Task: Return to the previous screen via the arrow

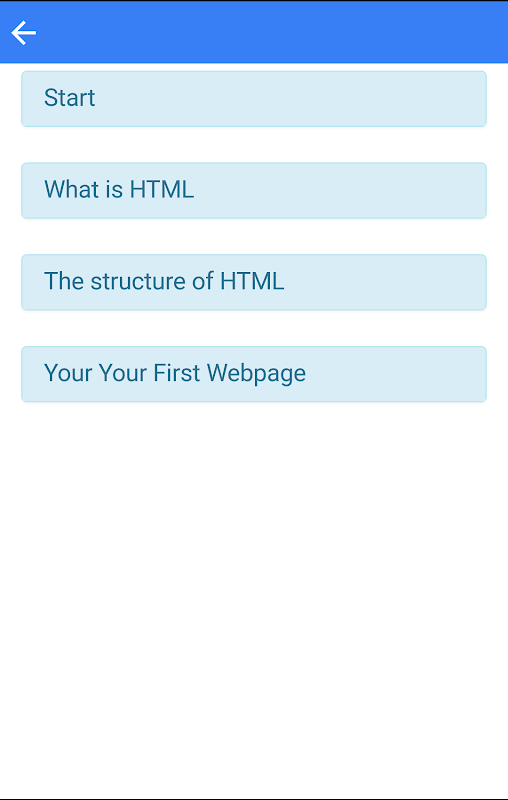Action: pos(23,33)
